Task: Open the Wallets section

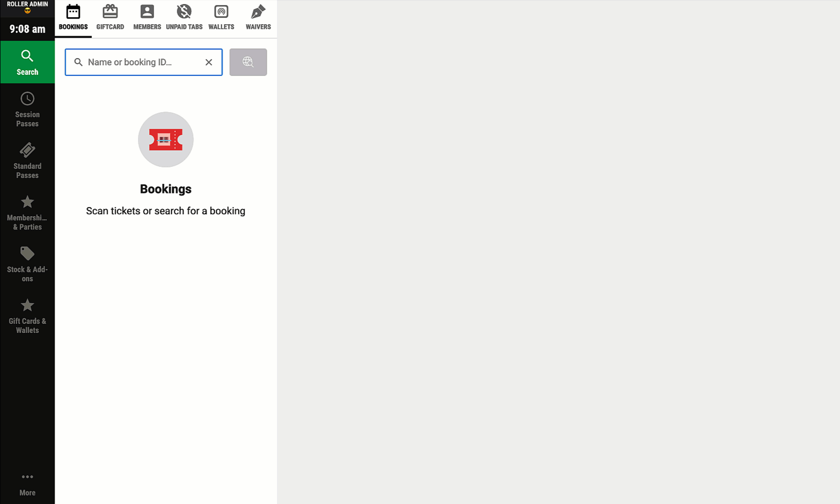Action: tap(221, 18)
